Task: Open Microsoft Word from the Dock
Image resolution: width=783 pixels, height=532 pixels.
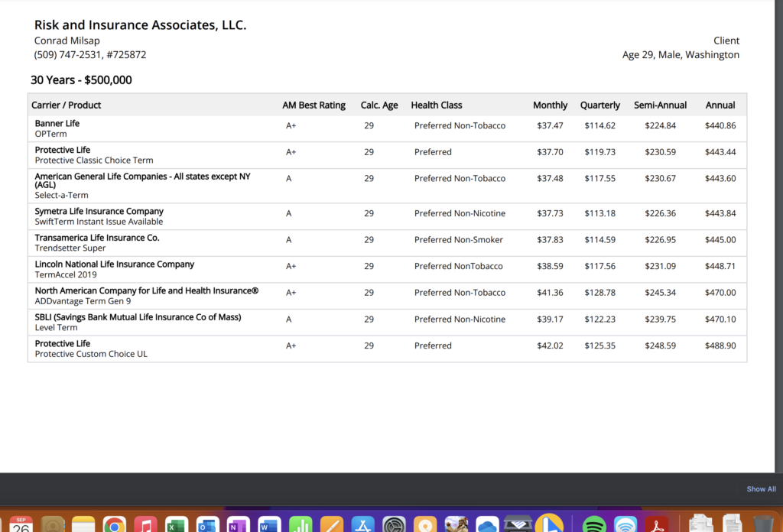Action: pyautogui.click(x=269, y=525)
